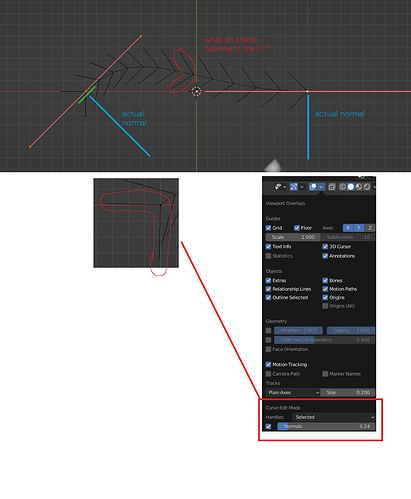Select Rendered viewport shading

(367, 187)
